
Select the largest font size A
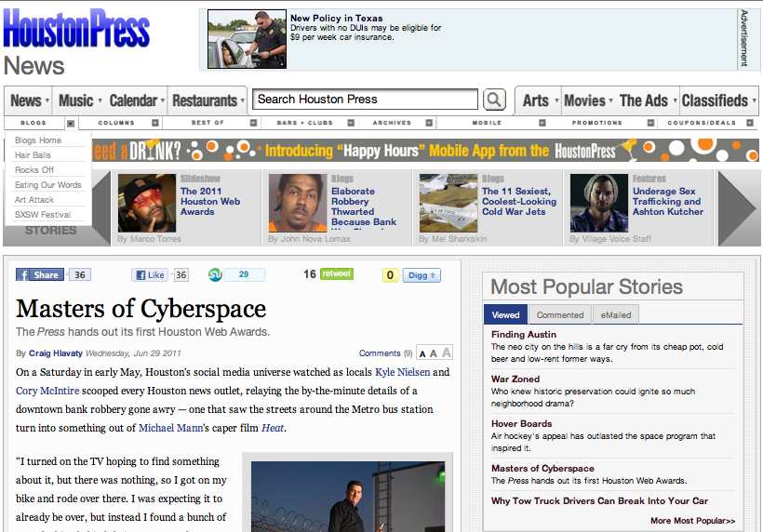click(x=447, y=352)
